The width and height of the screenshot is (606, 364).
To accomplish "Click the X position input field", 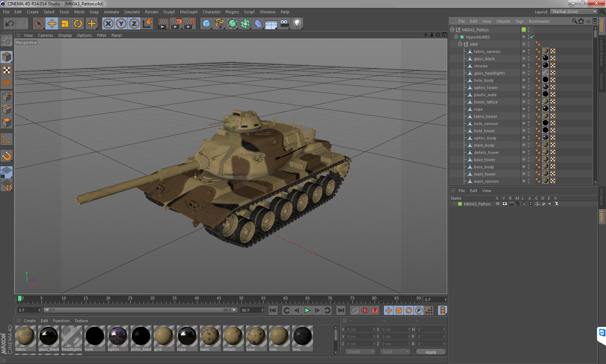I will coord(361,329).
